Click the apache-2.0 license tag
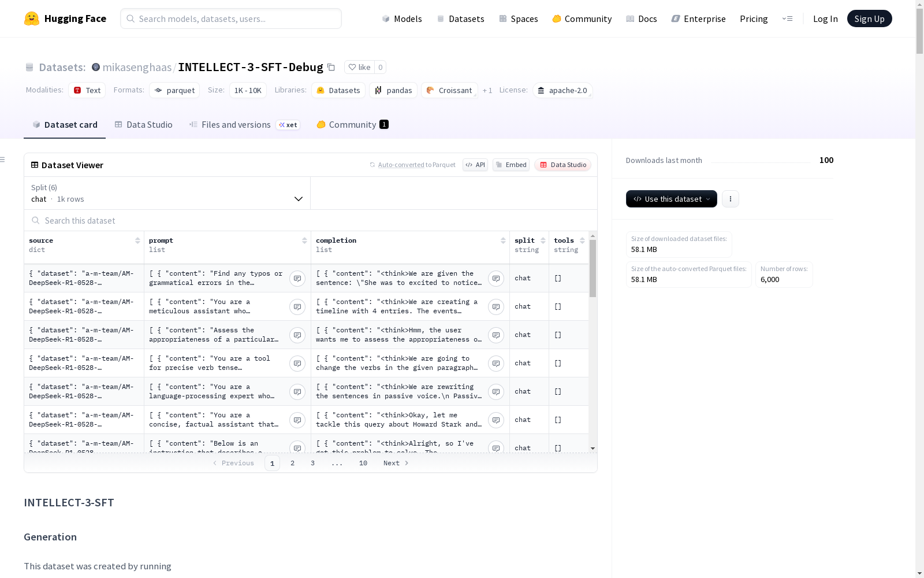Viewport: 924px width, 578px height. coord(562,90)
